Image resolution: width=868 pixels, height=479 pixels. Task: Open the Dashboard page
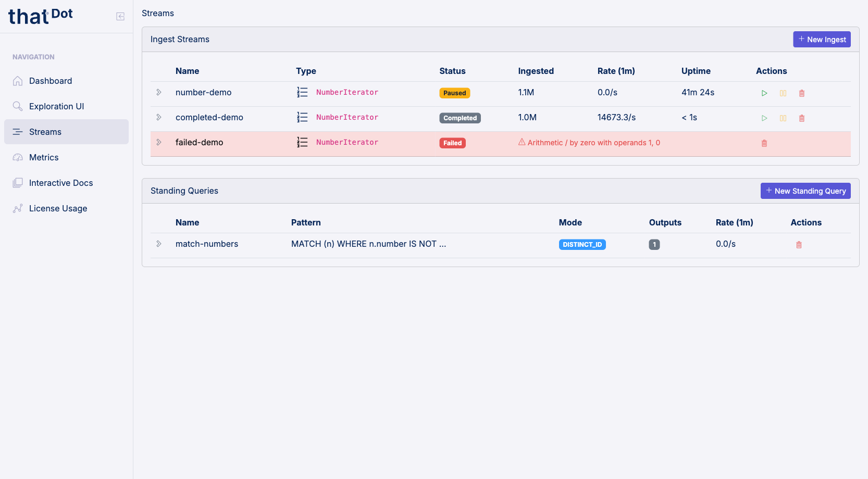tap(66, 81)
